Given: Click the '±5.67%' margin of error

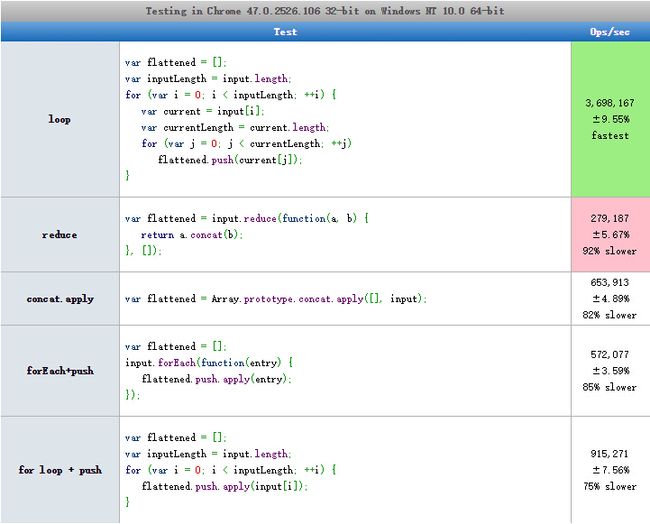Looking at the screenshot, I should (x=611, y=235).
